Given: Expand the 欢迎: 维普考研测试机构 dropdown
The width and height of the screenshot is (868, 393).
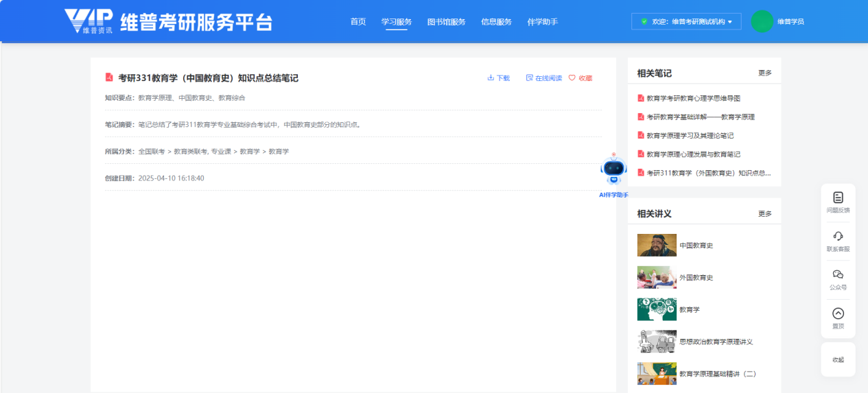Looking at the screenshot, I should (686, 22).
